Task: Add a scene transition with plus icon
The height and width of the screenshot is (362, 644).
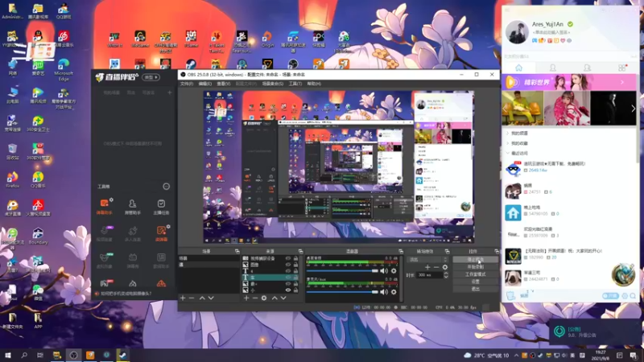Action: [x=427, y=267]
